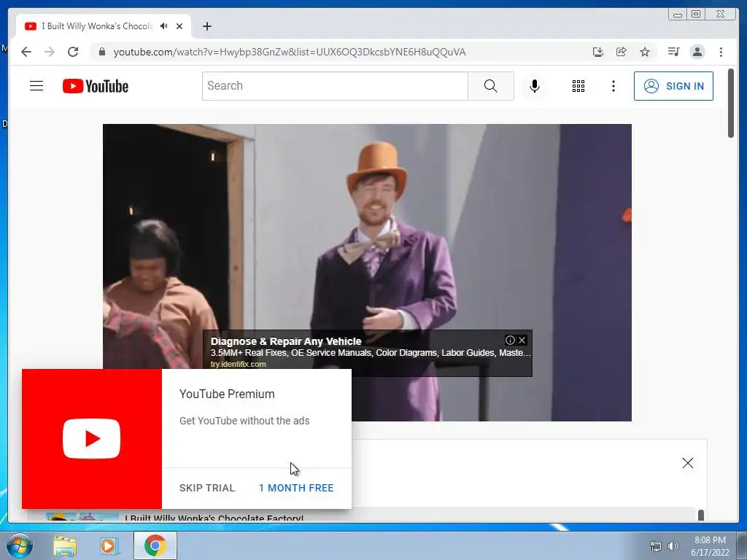747x560 pixels.
Task: Click the forward navigation arrow
Action: [50, 52]
